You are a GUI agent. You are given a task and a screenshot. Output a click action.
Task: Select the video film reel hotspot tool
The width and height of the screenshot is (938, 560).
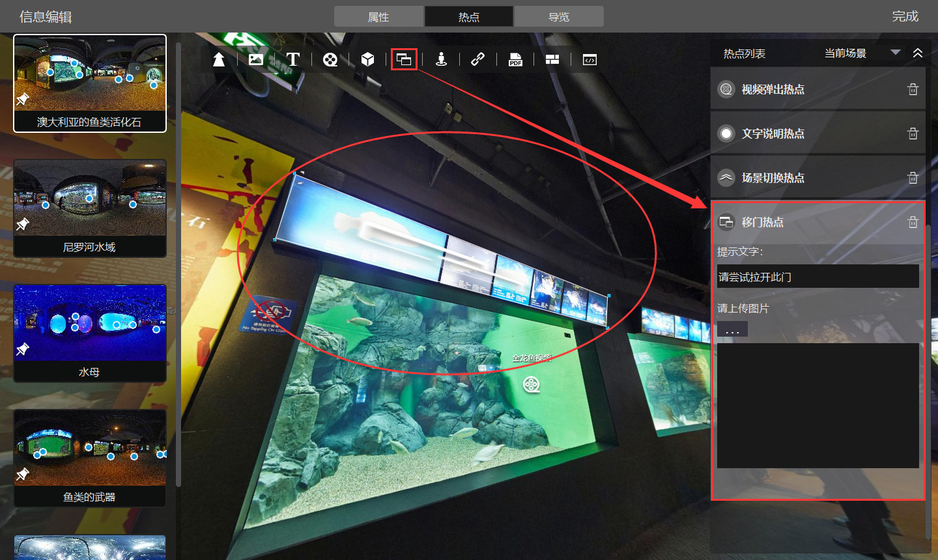(330, 60)
